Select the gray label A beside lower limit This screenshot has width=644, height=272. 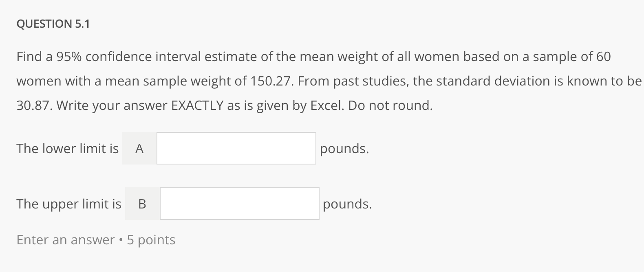tap(139, 149)
